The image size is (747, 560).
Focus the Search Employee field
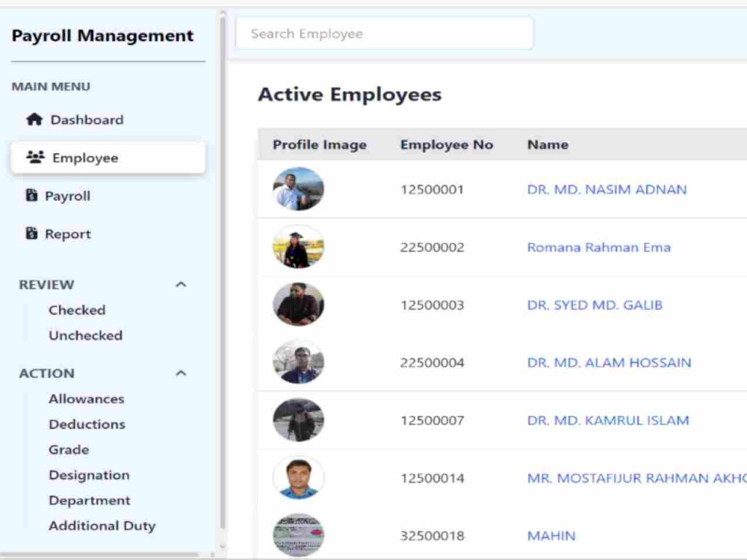click(385, 34)
